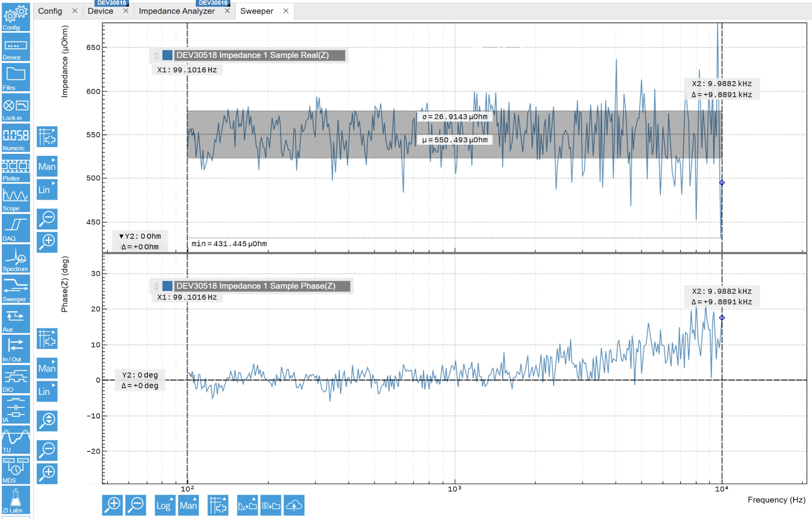Open the horizontal cursor mode tool in bottom toolbar
812x519 pixels.
[218, 505]
